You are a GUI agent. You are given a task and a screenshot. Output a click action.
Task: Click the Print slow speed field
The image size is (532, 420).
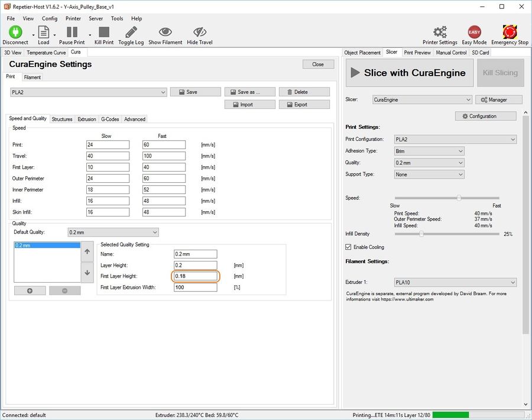coord(108,145)
